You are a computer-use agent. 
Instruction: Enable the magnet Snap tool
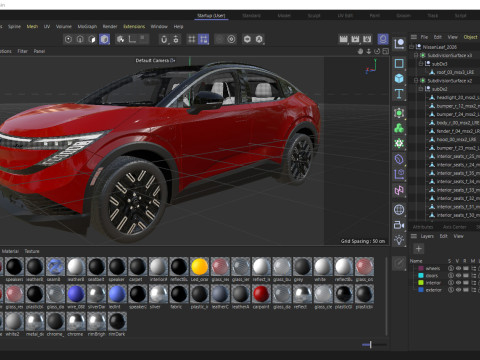[x=164, y=39]
